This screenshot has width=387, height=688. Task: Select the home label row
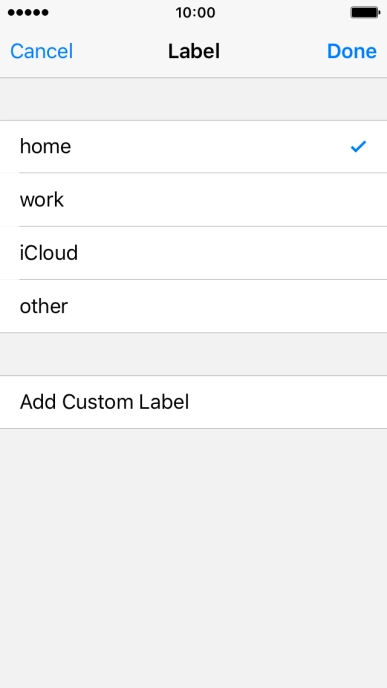tap(194, 147)
